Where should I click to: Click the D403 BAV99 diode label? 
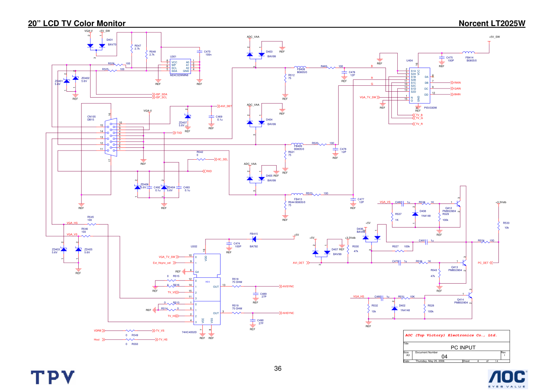point(271,54)
